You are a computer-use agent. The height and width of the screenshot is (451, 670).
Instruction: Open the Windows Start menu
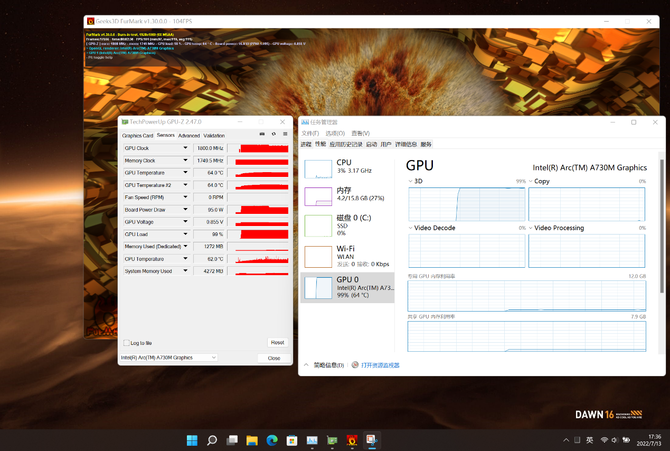[191, 440]
